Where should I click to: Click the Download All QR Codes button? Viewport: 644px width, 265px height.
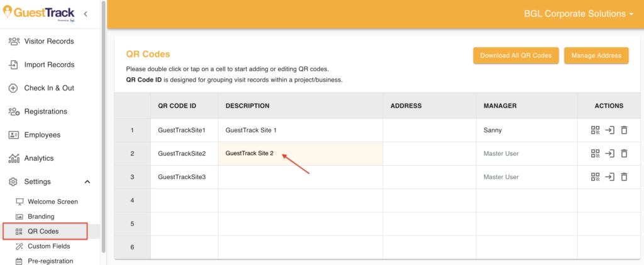[x=516, y=56]
